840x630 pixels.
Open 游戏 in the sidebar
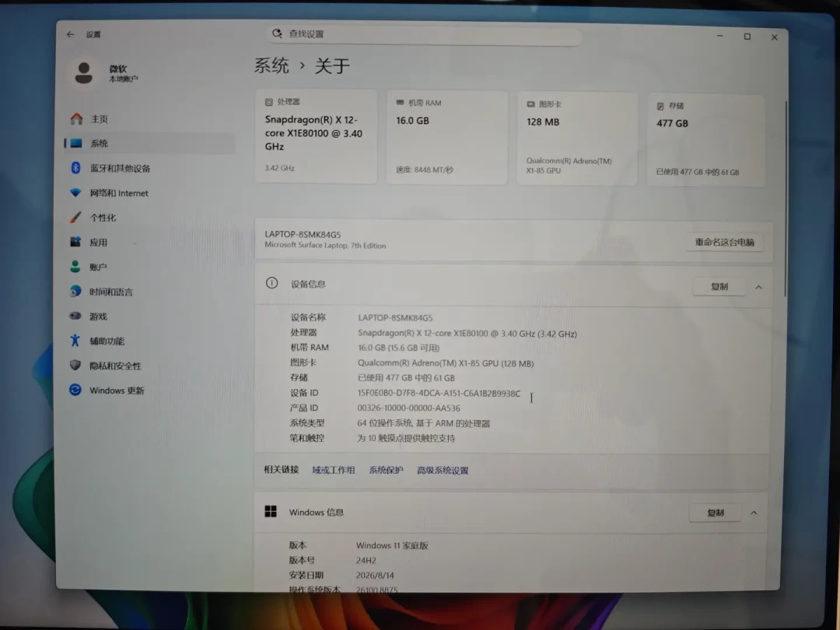[x=150, y=316]
